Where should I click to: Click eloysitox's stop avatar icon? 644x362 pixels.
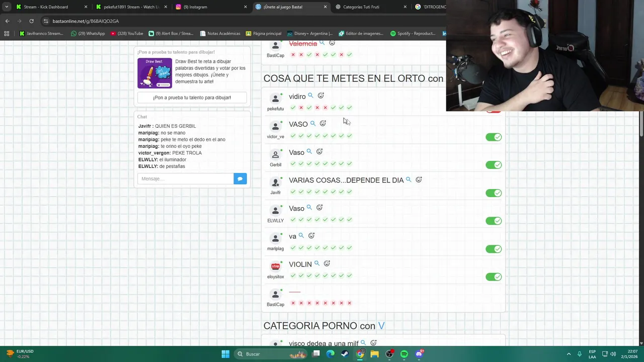[x=275, y=266]
